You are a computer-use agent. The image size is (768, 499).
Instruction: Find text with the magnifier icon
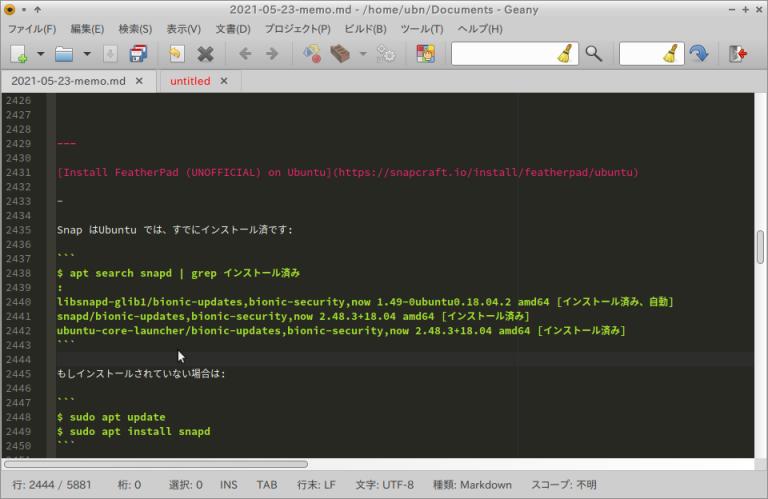[x=594, y=54]
